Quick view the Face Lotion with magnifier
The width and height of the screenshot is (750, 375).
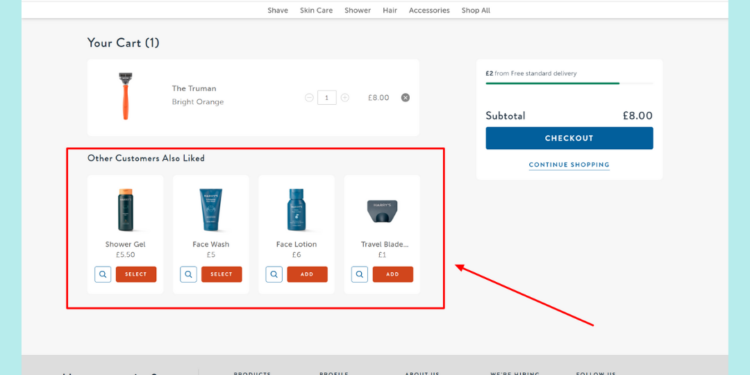click(274, 275)
